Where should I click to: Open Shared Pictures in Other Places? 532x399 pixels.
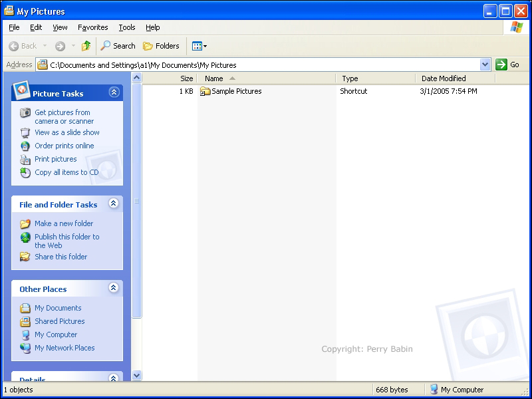click(x=60, y=321)
